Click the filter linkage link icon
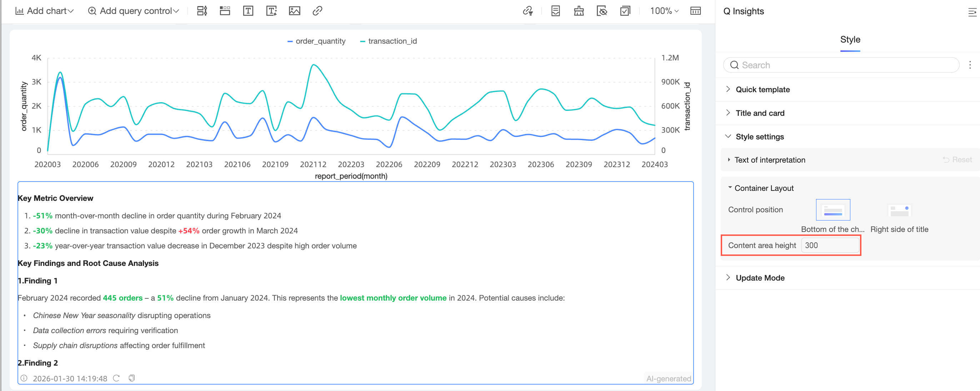Screen dimensions: 980x391 click(x=527, y=11)
